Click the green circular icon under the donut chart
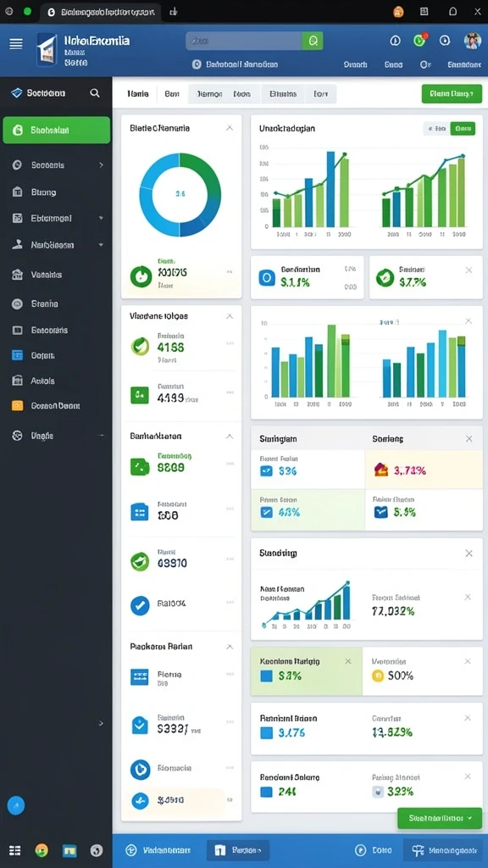 [x=141, y=275]
